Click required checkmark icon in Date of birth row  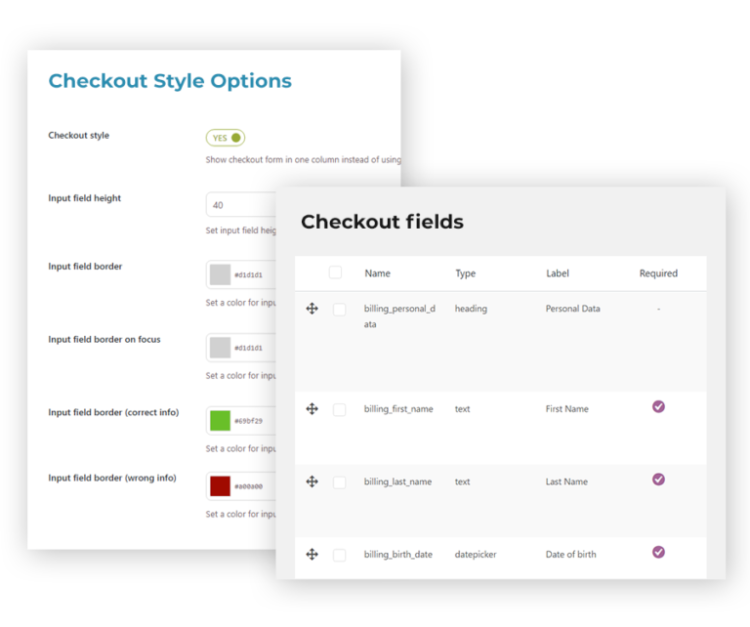point(658,552)
